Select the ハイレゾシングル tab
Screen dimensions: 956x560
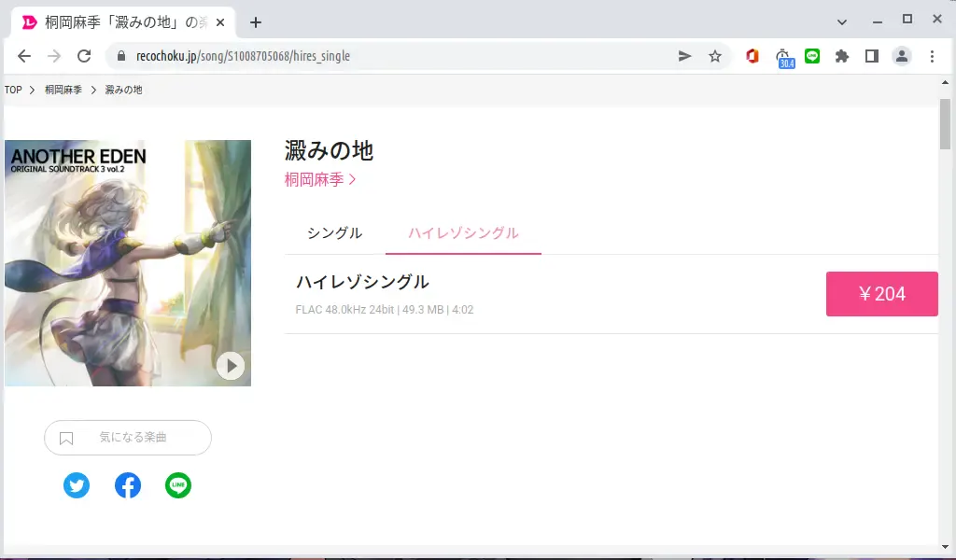coord(463,233)
